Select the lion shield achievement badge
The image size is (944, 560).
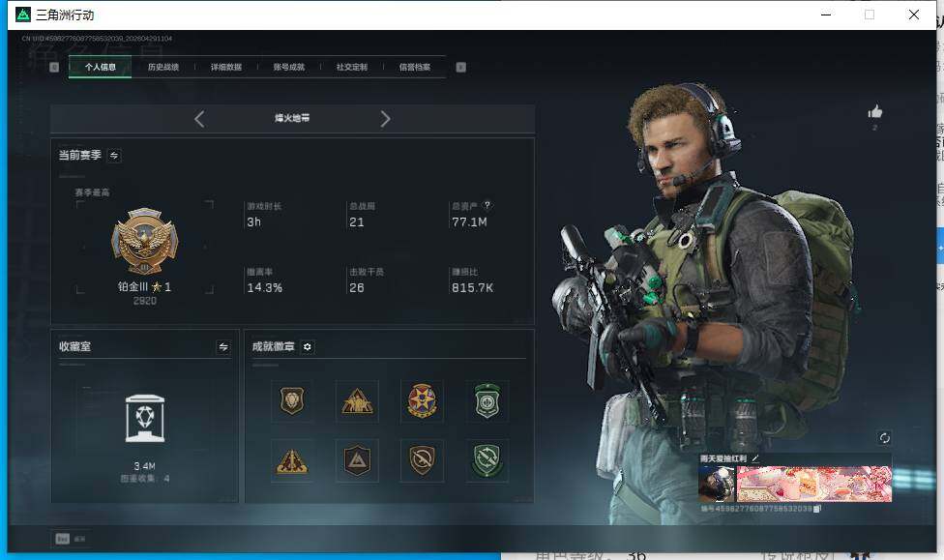[x=292, y=401]
